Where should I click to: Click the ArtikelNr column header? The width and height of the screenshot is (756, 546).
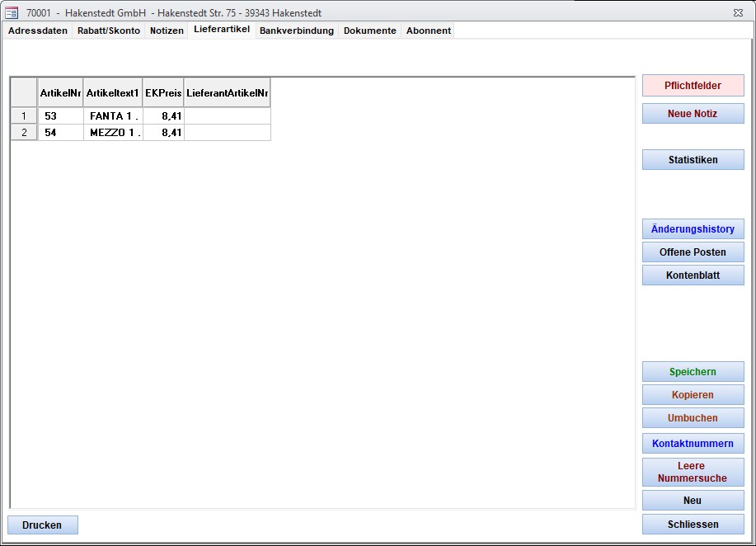(x=61, y=93)
